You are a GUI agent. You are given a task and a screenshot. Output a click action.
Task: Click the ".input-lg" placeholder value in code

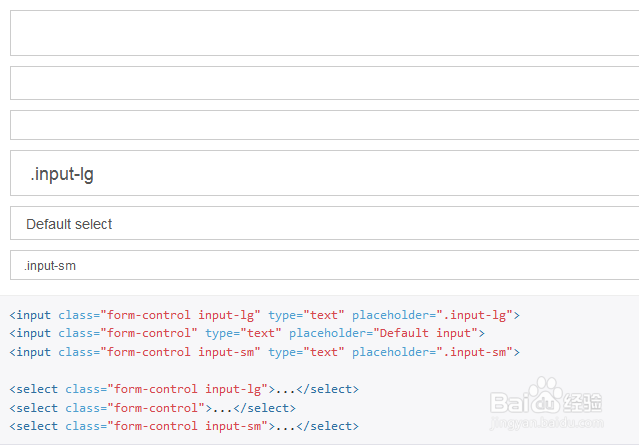[x=478, y=315]
